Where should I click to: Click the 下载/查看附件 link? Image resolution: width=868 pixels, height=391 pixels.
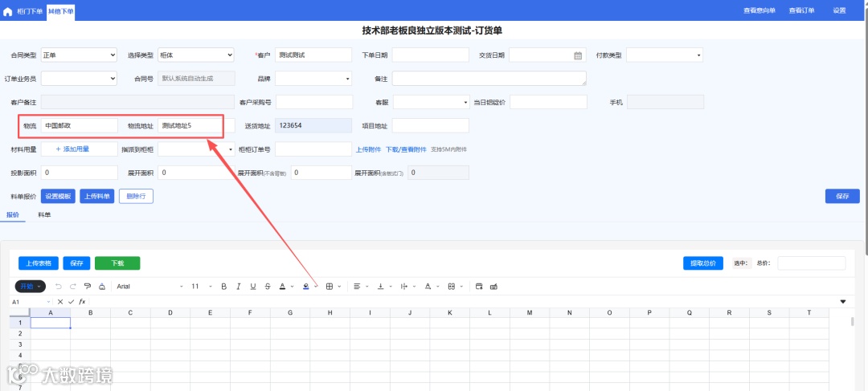(407, 149)
